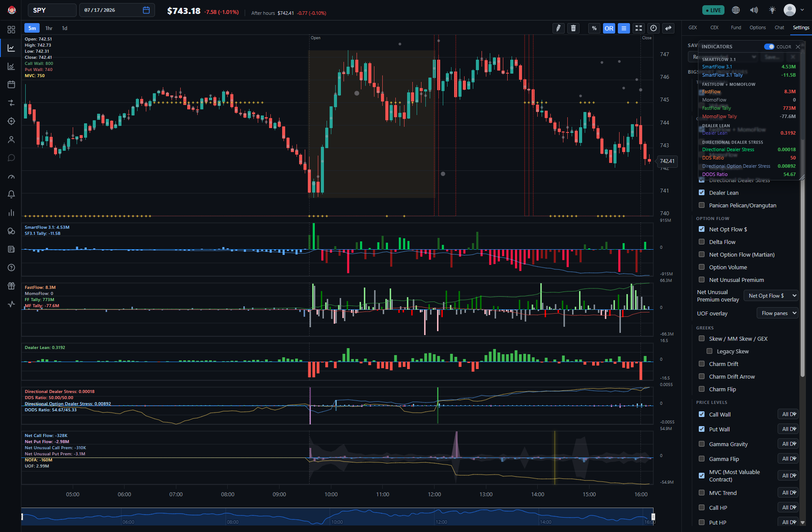Enable the Charm Drift checkbox

point(701,364)
